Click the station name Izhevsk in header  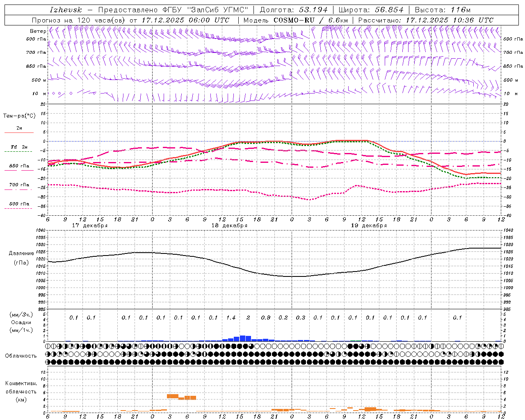coord(66,10)
